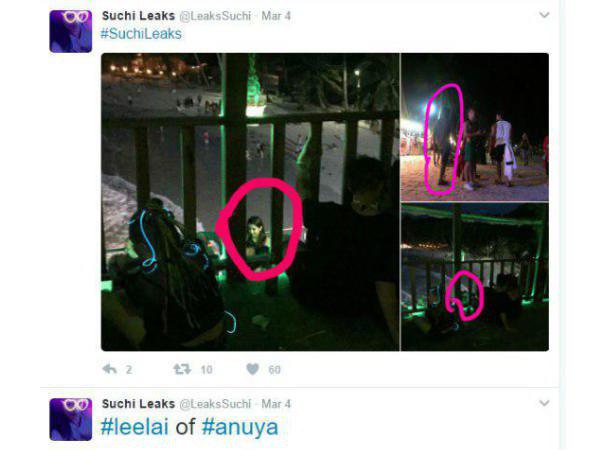
Task: Click the retweet count 10
Action: coord(206,370)
